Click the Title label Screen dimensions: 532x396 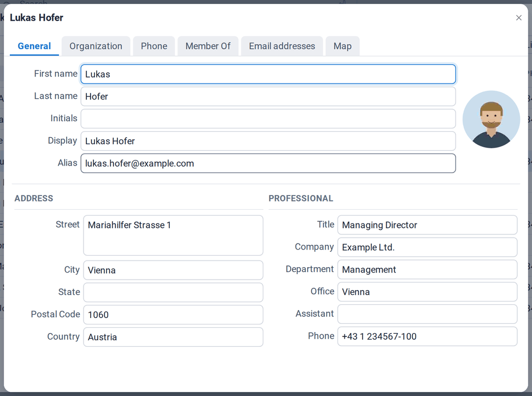click(x=326, y=224)
